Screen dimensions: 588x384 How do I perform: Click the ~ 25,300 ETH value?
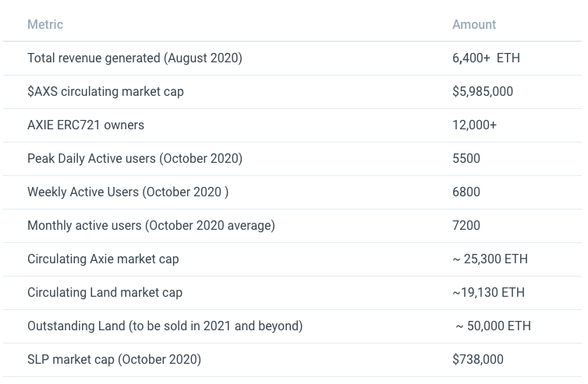pyautogui.click(x=490, y=259)
